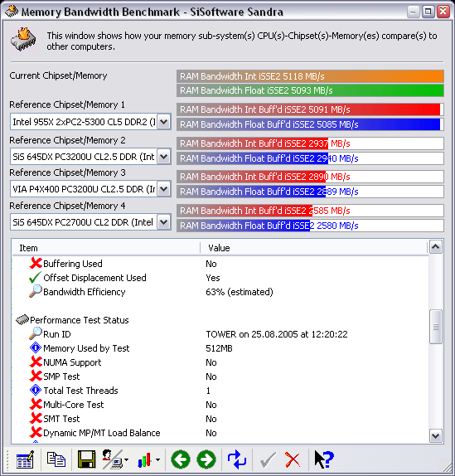Click the orange RAM Bandwidth Int bar
Screen dimensions: 455x476
310,76
